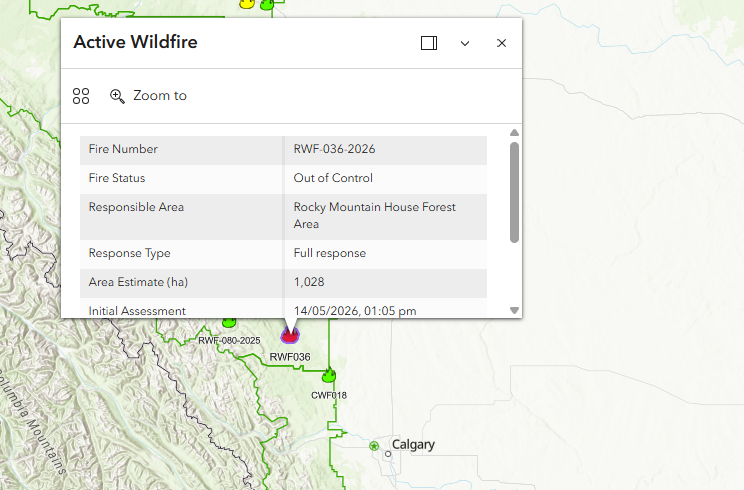Click the RWF-080-2025 map label
This screenshot has width=744, height=490.
click(x=229, y=341)
